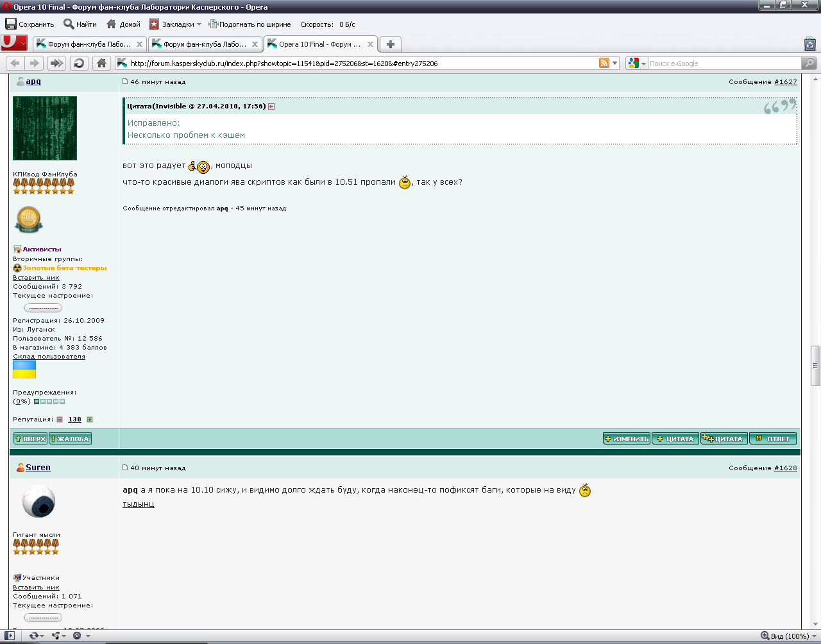
Task: Click the red quote source arrow icon
Action: [271, 106]
